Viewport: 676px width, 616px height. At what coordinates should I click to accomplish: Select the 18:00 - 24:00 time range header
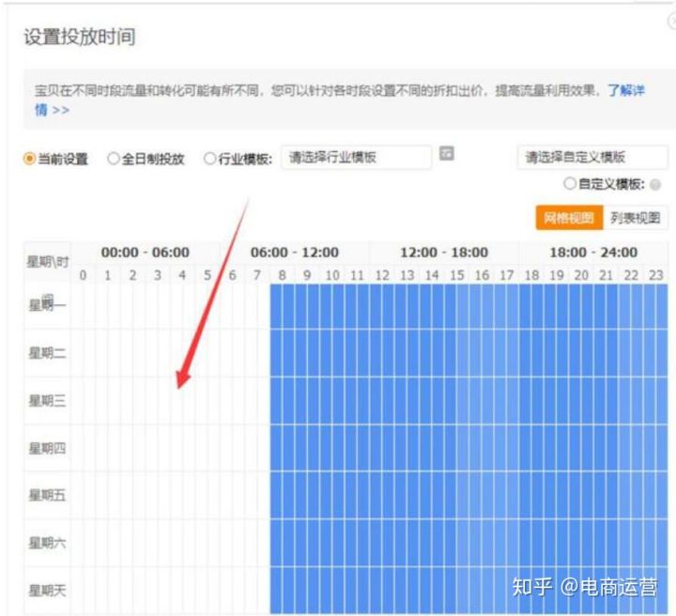[x=592, y=253]
